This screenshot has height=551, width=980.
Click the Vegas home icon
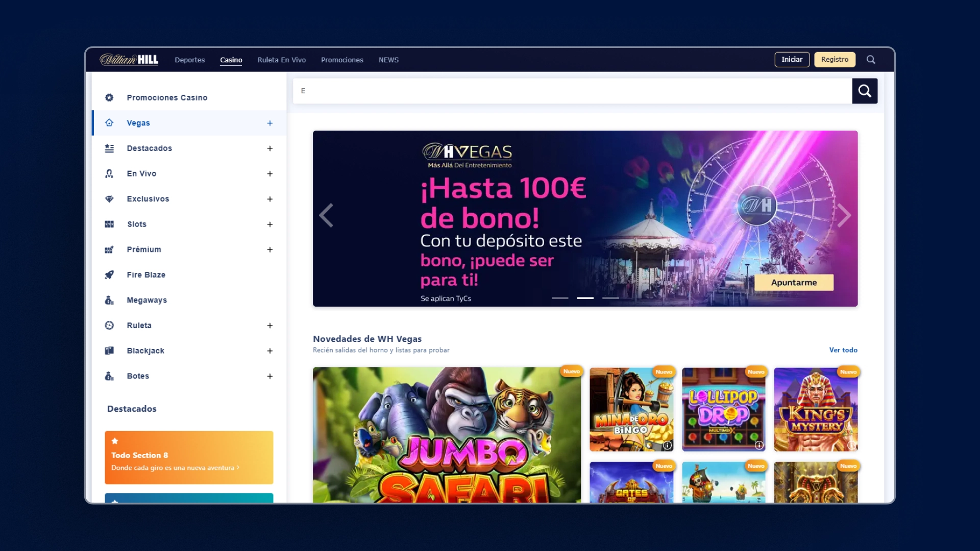[109, 123]
